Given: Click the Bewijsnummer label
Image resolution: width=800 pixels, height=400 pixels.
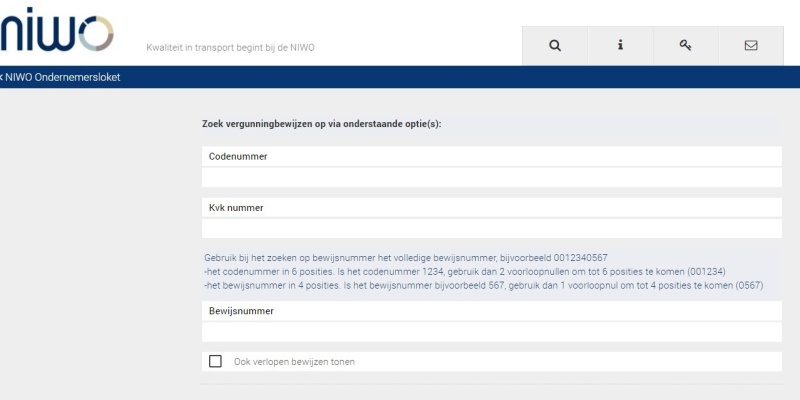Looking at the screenshot, I should click(241, 311).
